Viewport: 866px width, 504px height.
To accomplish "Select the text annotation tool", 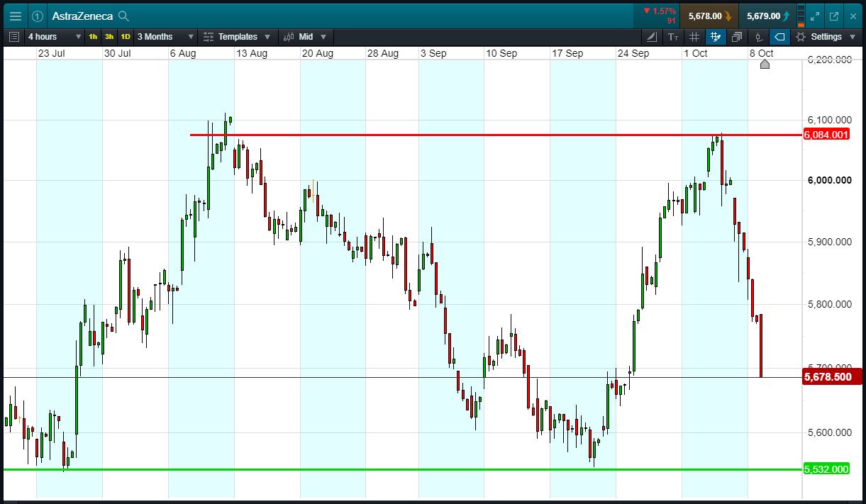I will (x=673, y=37).
